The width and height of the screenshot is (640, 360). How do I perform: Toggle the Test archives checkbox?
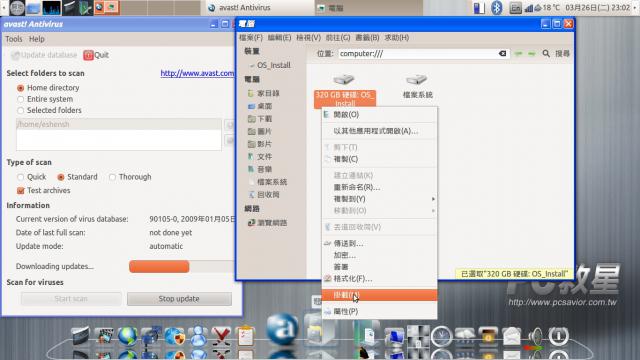pos(20,191)
